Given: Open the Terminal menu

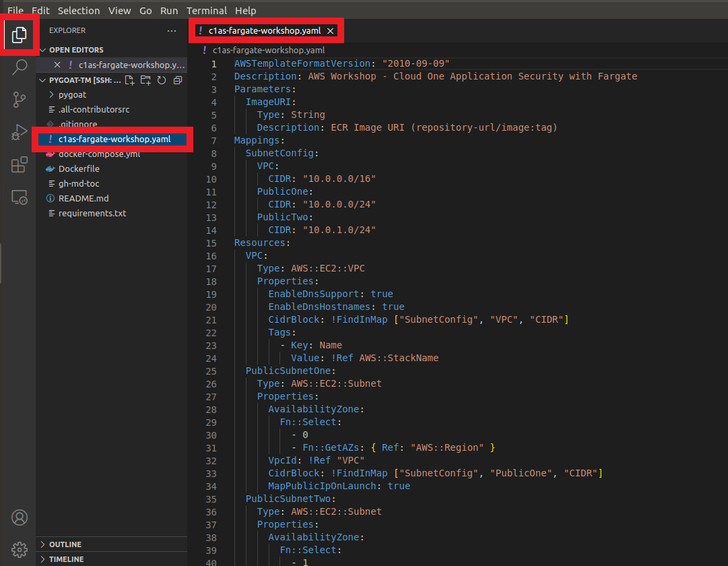Looking at the screenshot, I should pyautogui.click(x=207, y=10).
